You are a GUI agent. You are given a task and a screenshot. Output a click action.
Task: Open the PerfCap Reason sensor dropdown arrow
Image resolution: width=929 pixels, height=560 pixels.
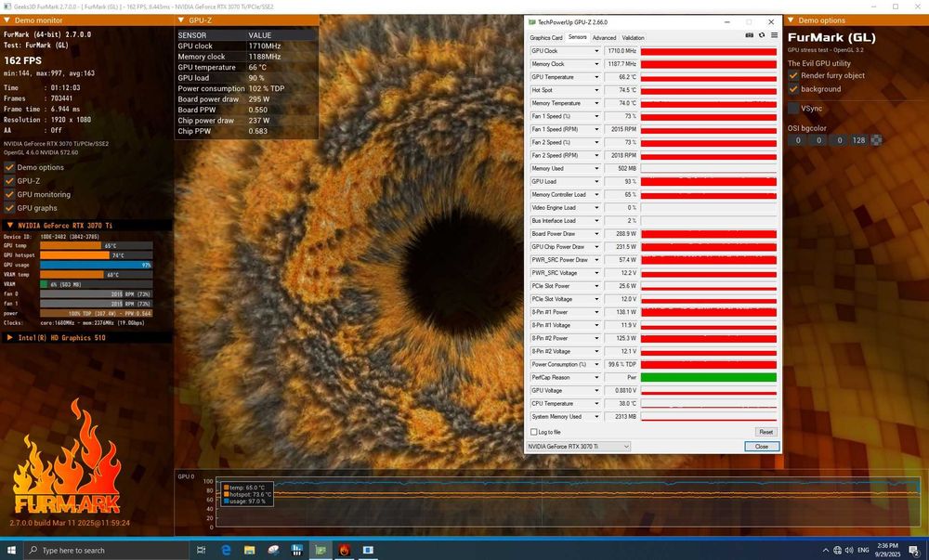596,378
